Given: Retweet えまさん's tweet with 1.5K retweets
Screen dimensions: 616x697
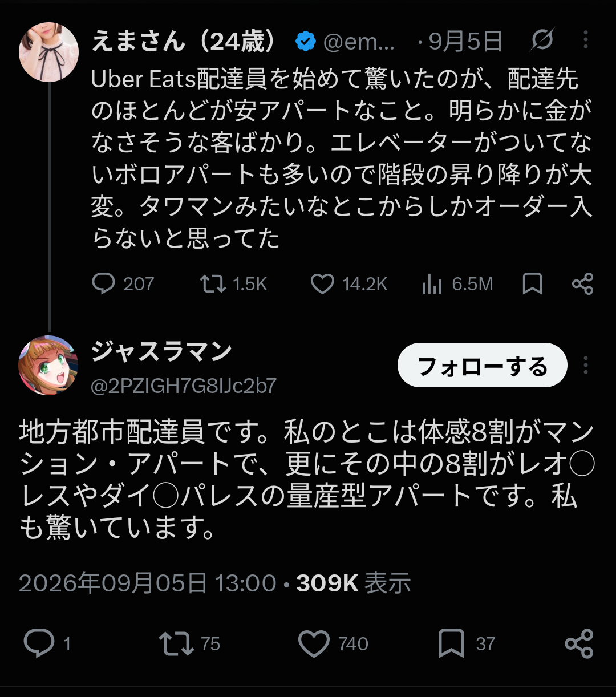Looking at the screenshot, I should [213, 283].
